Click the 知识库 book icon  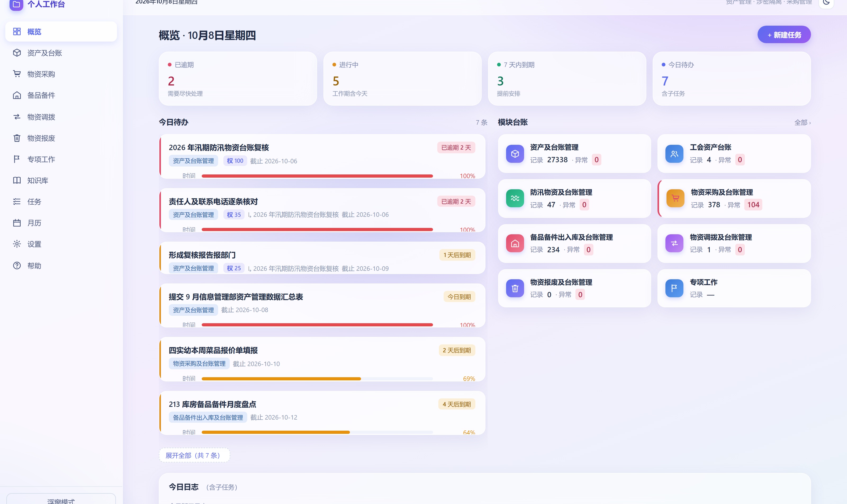click(17, 180)
